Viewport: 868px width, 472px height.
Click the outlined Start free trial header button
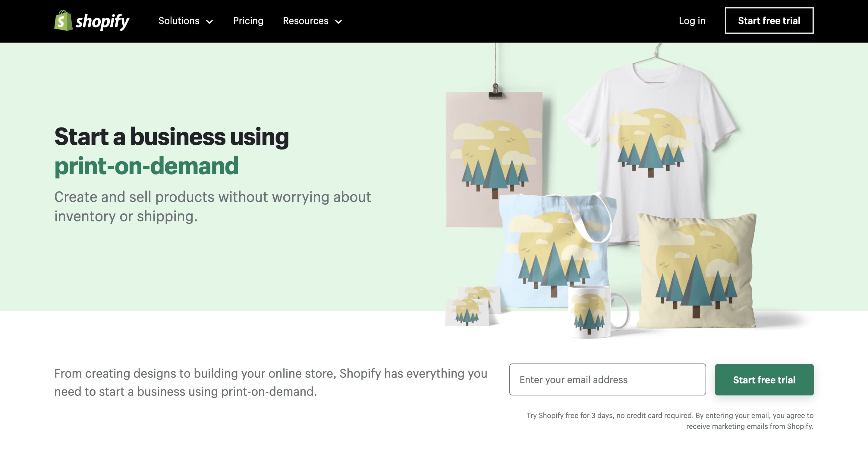(x=769, y=20)
